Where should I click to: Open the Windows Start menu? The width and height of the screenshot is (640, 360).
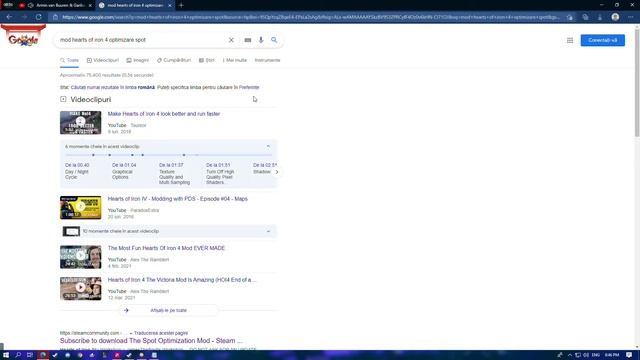pyautogui.click(x=6, y=355)
